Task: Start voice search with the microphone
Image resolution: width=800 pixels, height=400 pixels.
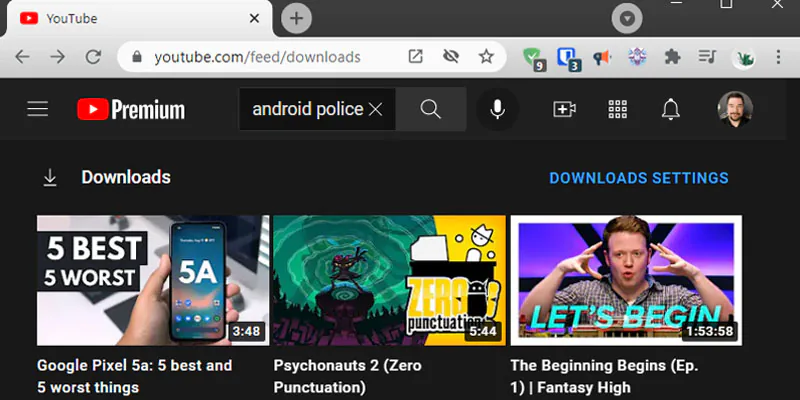Action: click(497, 109)
